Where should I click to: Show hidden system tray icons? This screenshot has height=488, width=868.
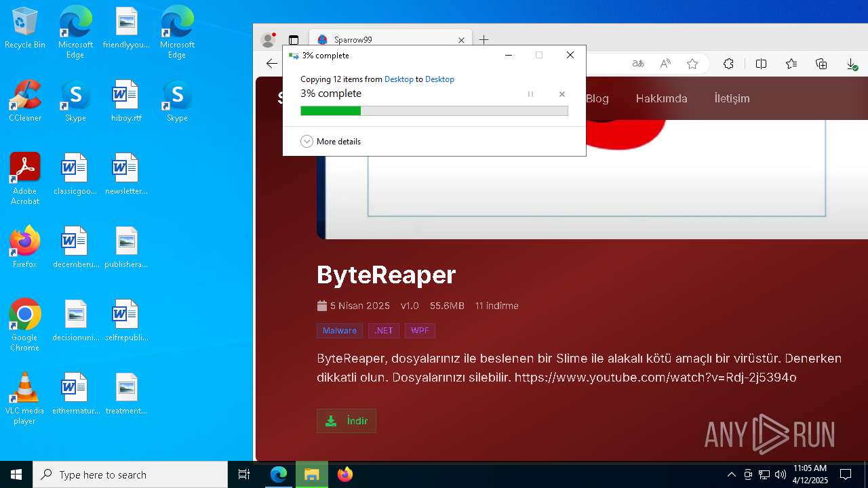[x=731, y=474]
